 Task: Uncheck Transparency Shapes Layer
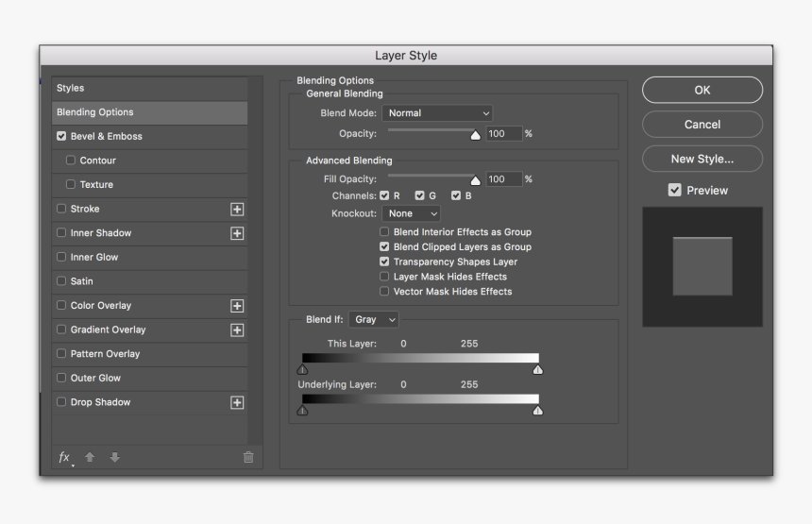tap(384, 262)
